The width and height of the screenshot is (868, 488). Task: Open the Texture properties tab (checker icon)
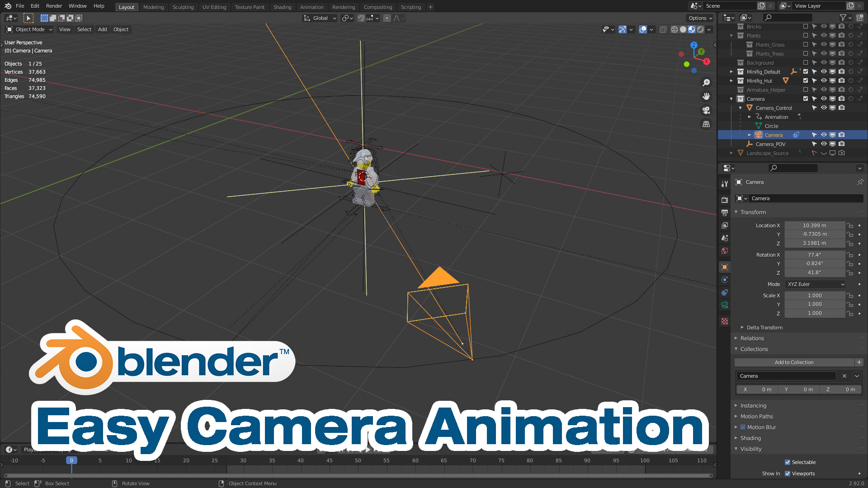tap(725, 321)
